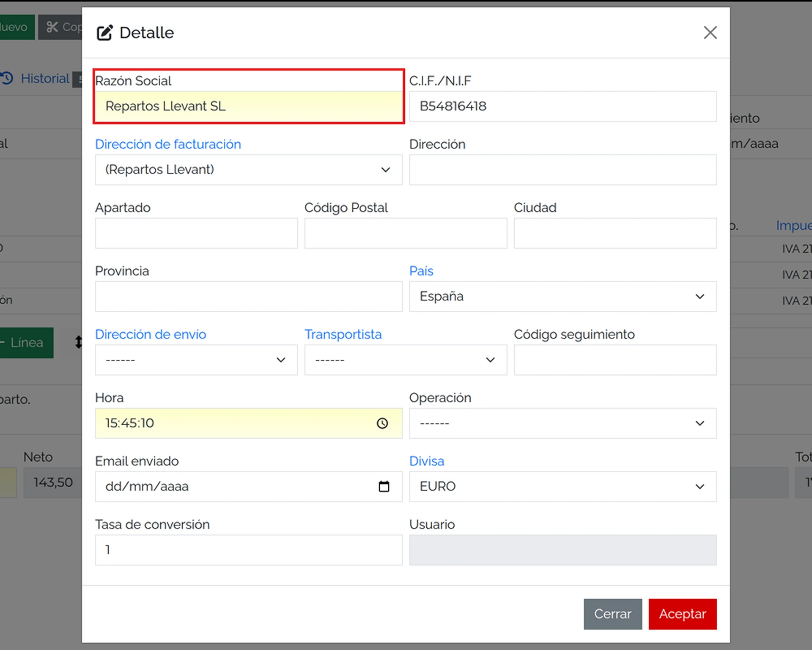Click the Apartado input field
Screen dimensions: 812x650
coord(196,233)
